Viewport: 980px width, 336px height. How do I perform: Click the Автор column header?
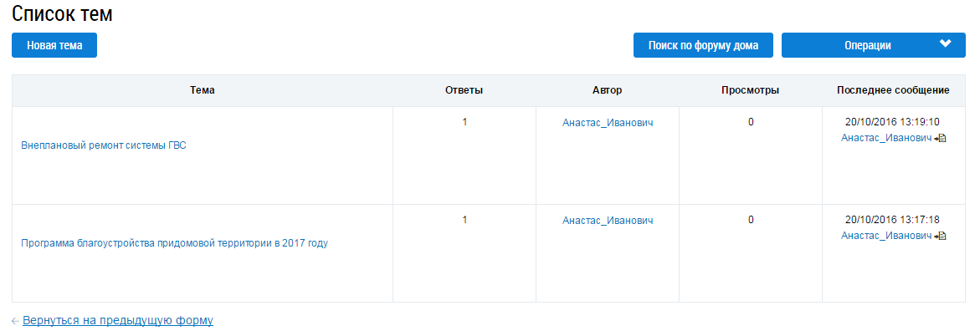(x=608, y=90)
